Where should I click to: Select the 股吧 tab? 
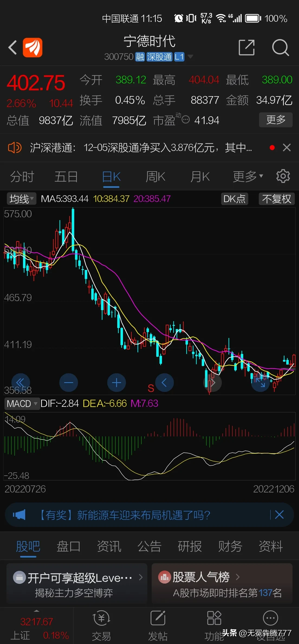click(28, 546)
